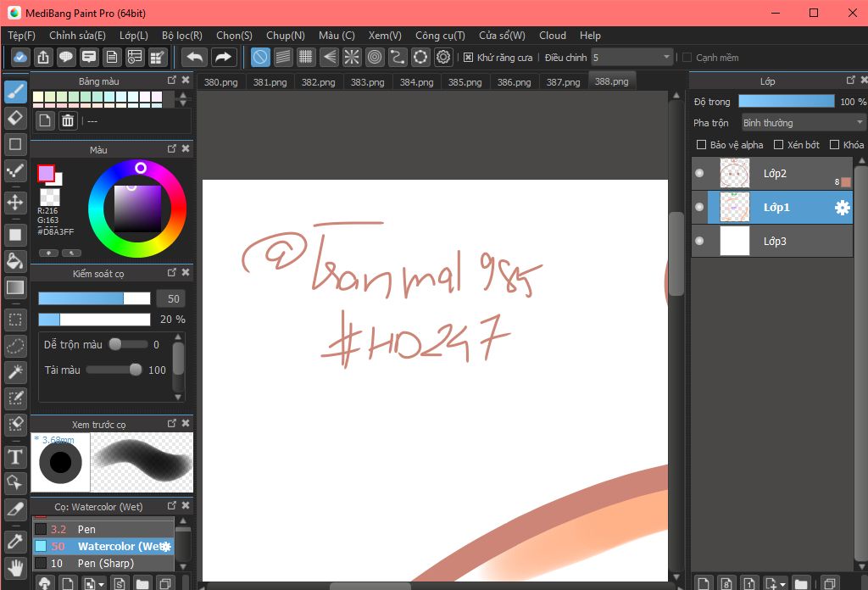The width and height of the screenshot is (868, 590).
Task: Click the cloud save icon in toolbar
Action: pyautogui.click(x=20, y=57)
